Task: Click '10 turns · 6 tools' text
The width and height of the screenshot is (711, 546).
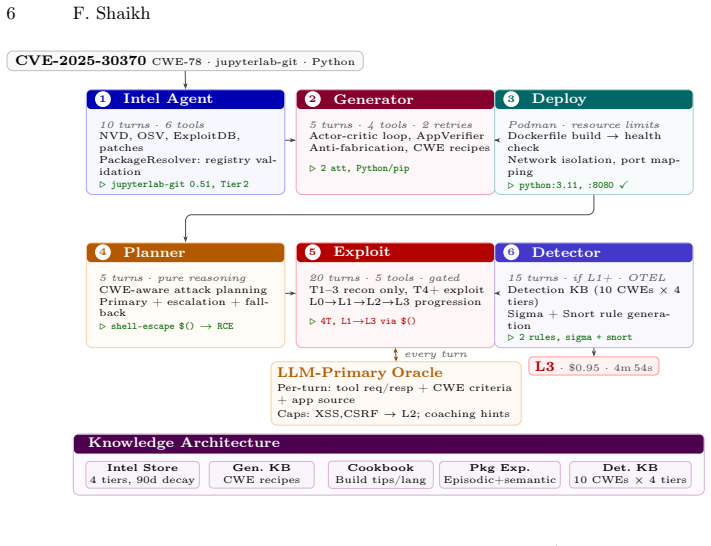Action: [152, 125]
